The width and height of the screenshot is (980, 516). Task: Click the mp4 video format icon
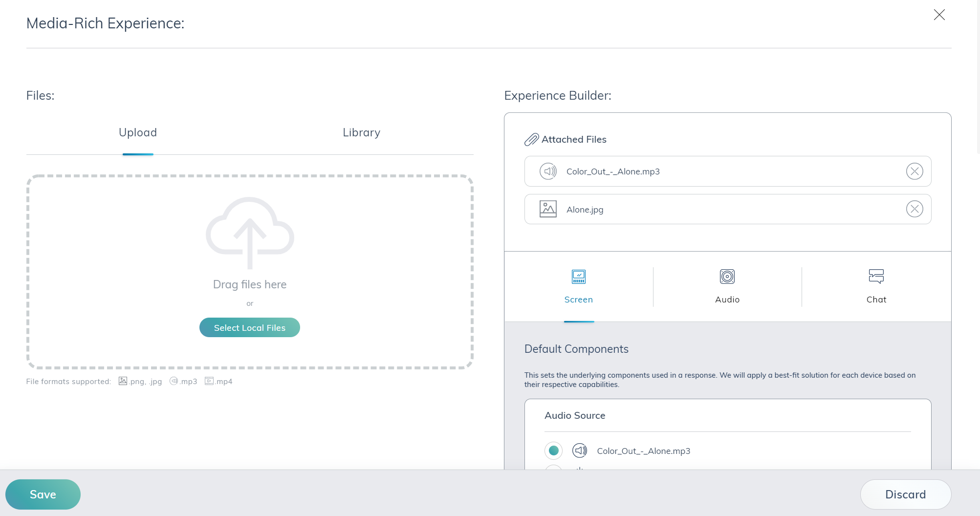click(209, 381)
